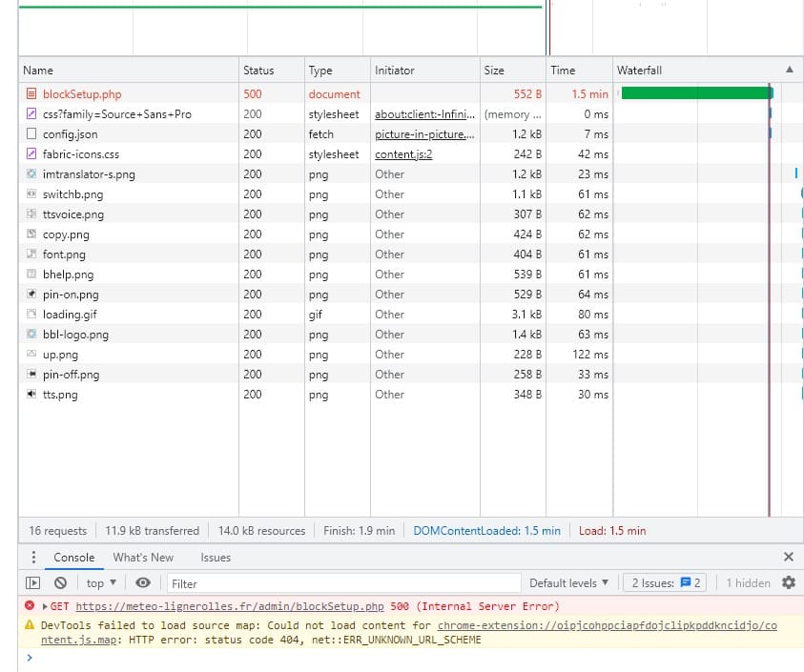Click the '16 requests' status entry
The image size is (804, 672).
pyautogui.click(x=58, y=531)
